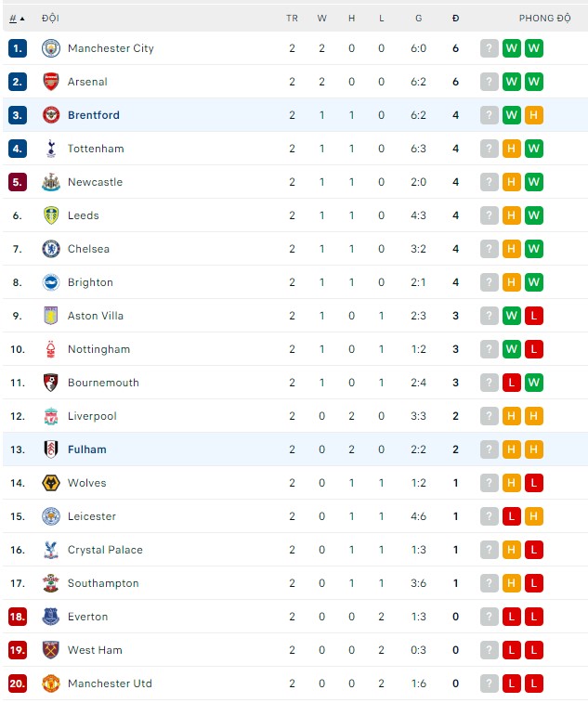Viewport: 588px width, 703px height.
Task: Click the Tottenham club crest
Action: [51, 149]
